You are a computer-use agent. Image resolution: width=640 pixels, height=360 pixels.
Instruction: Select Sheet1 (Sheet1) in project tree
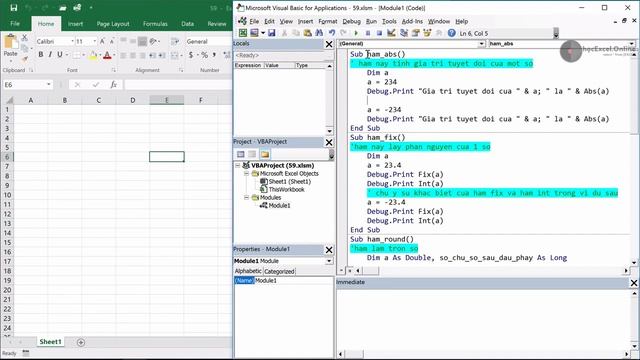pos(289,182)
